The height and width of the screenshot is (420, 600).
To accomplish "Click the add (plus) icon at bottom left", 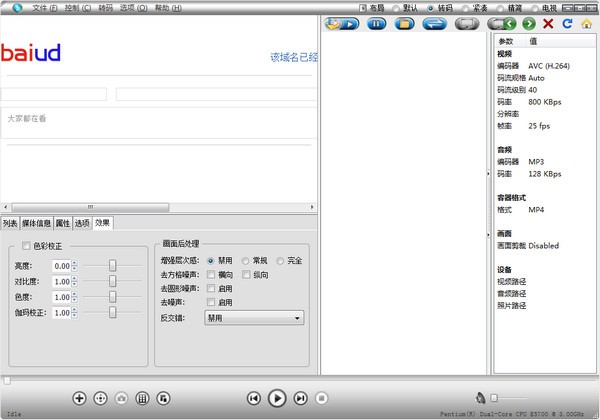I will pos(80,398).
